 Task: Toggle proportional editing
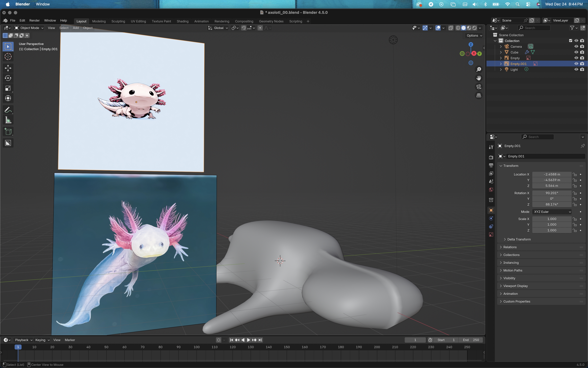click(260, 28)
